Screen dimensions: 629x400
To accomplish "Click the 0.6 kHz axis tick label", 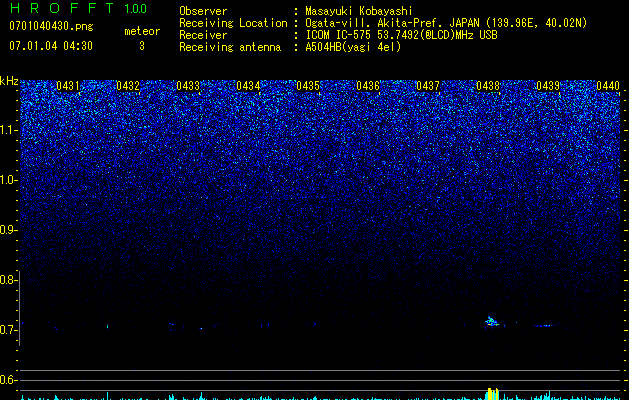I will coord(8,380).
